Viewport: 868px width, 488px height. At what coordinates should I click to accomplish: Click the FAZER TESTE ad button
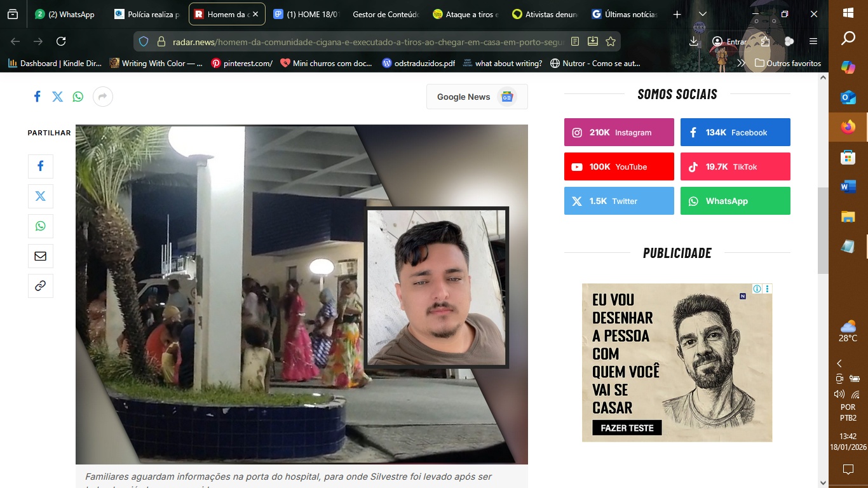(x=627, y=428)
